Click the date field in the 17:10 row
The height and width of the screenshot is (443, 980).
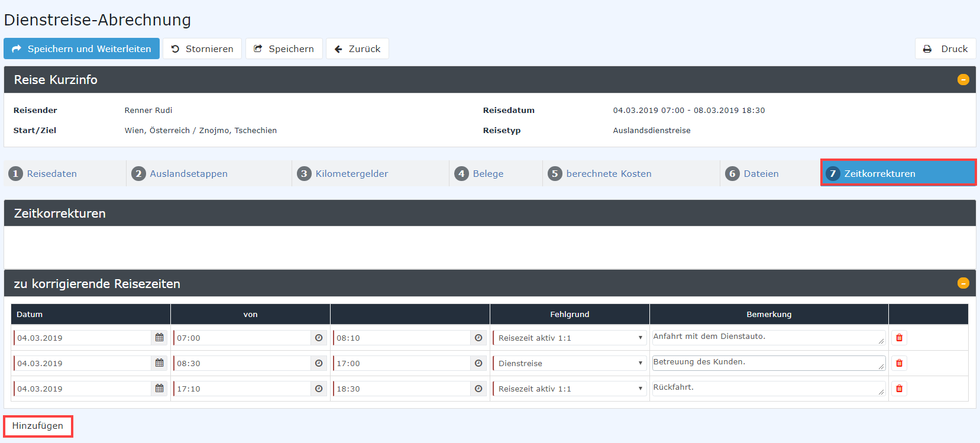[x=83, y=389]
